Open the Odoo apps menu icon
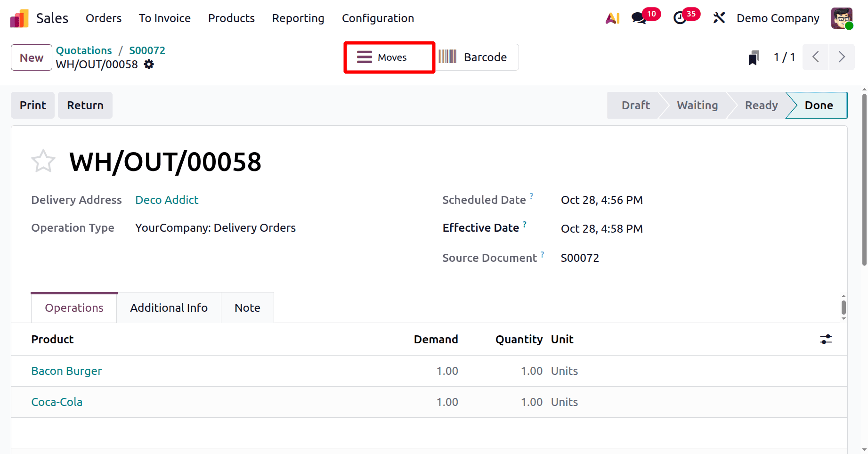Viewport: 868px width, 454px height. (x=18, y=17)
